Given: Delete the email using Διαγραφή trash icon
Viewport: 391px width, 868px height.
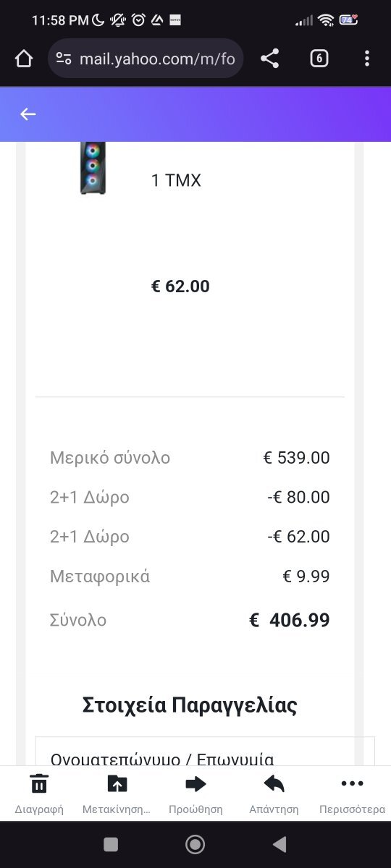Looking at the screenshot, I should (x=39, y=793).
